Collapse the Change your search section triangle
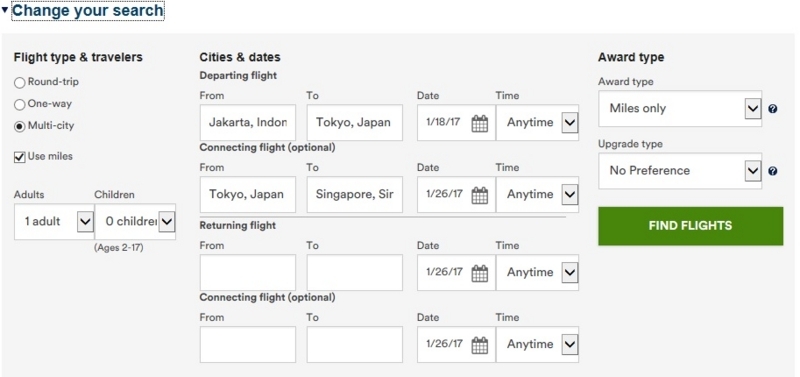 click(x=5, y=9)
